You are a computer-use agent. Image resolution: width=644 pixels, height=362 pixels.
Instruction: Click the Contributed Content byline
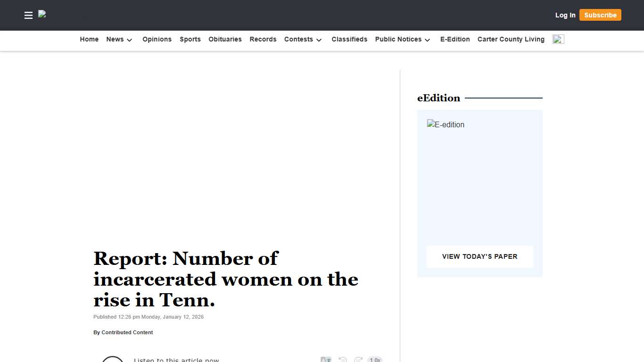(x=127, y=332)
